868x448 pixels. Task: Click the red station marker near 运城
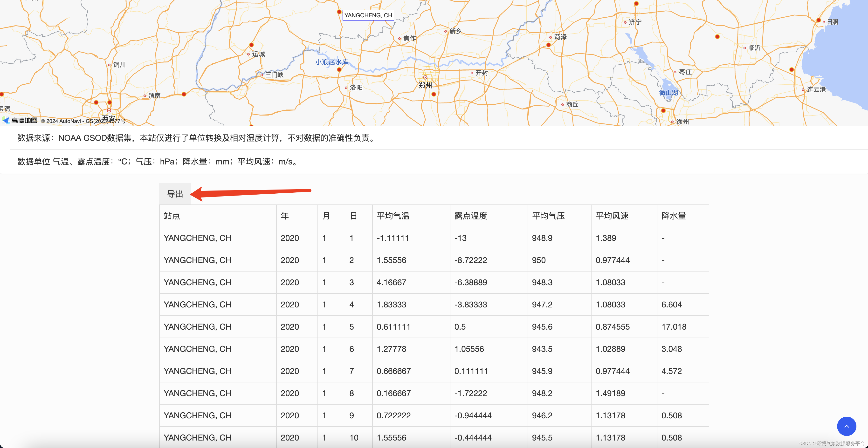coord(251,45)
